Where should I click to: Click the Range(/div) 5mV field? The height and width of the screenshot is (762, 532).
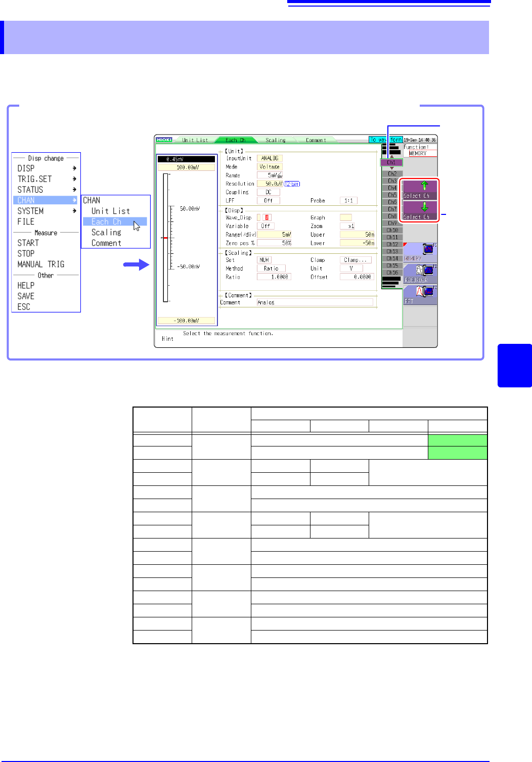[x=274, y=235]
